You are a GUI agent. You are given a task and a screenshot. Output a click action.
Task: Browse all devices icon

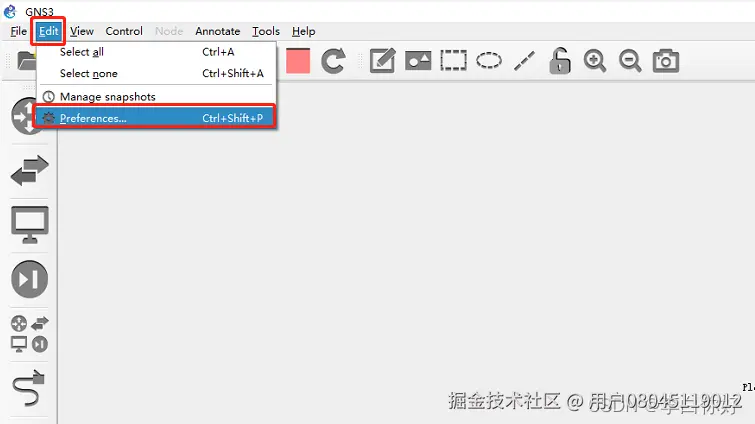click(x=29, y=334)
